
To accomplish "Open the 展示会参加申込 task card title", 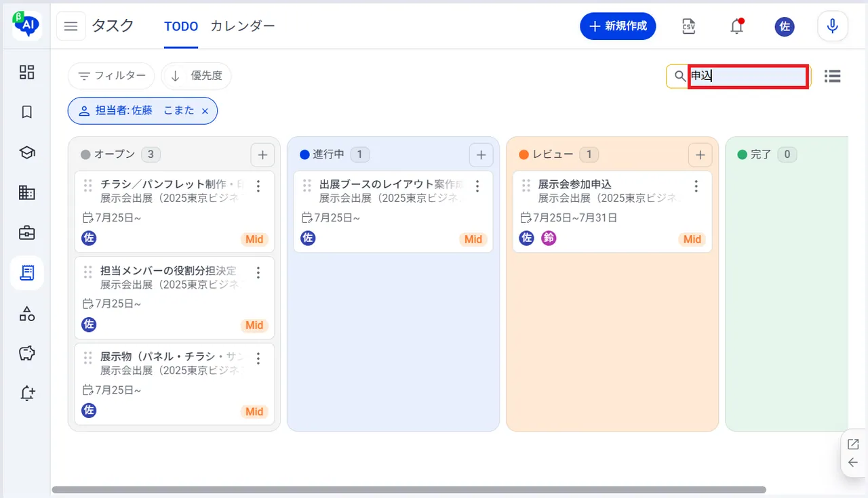I will (575, 184).
